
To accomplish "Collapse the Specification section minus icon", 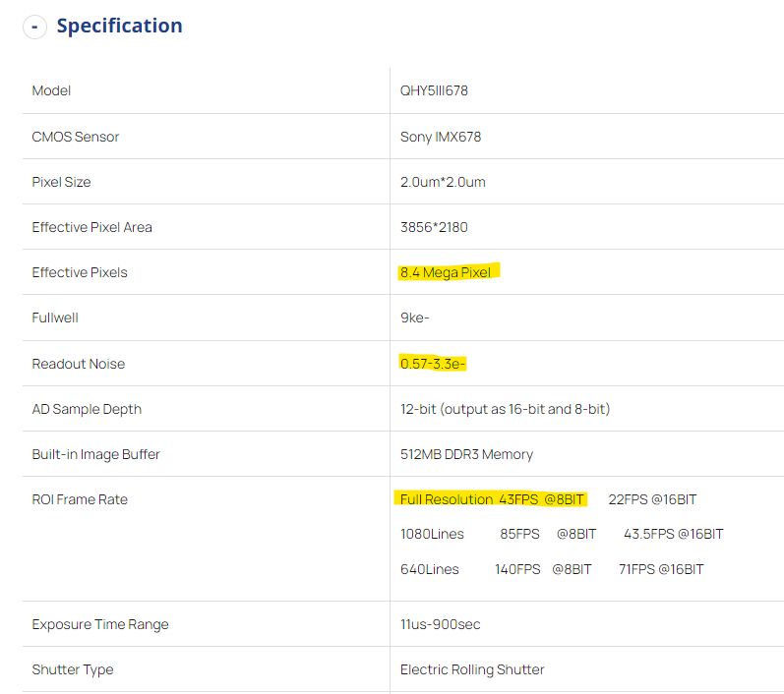I will 34,28.
